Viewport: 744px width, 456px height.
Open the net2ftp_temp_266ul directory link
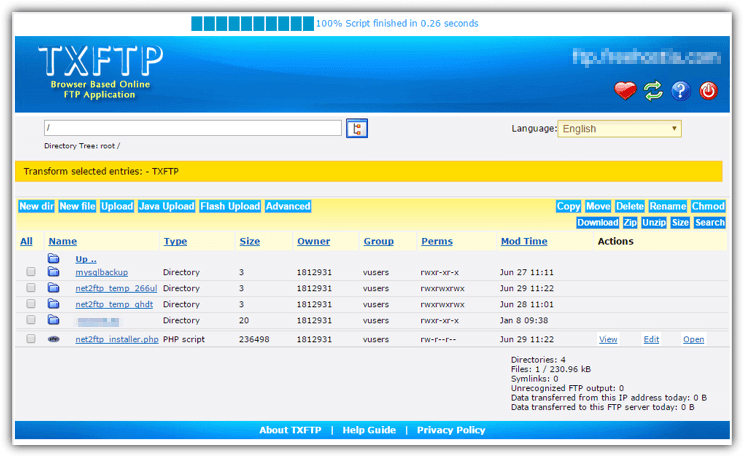[x=116, y=288]
